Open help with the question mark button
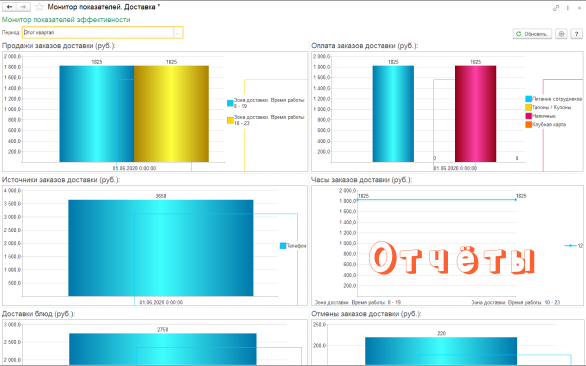Image resolution: width=586 pixels, height=366 pixels. pyautogui.click(x=577, y=34)
